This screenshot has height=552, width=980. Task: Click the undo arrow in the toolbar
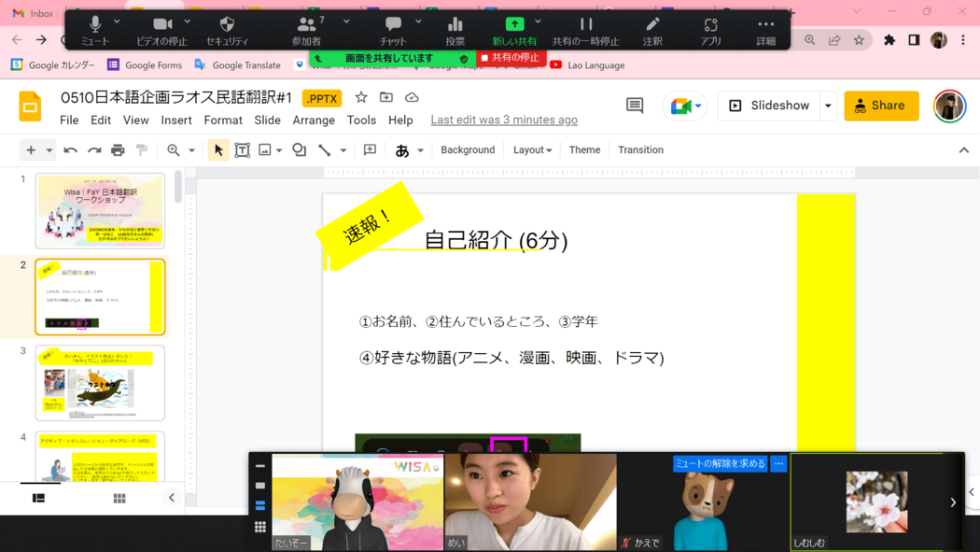(x=70, y=150)
